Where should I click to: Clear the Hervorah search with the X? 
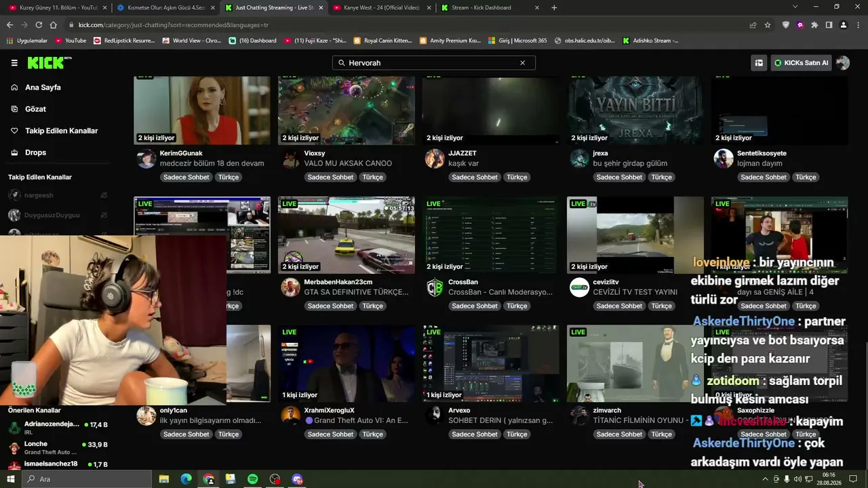point(522,63)
